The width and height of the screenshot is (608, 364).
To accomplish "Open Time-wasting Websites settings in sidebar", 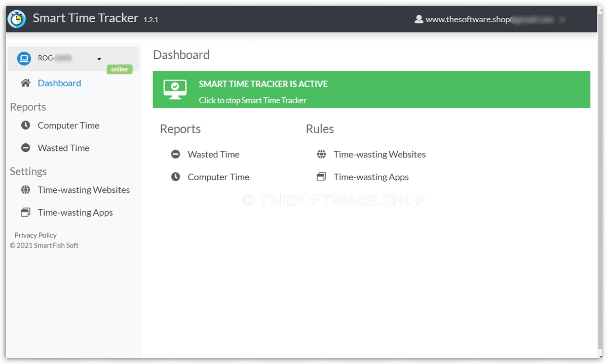I will [x=84, y=190].
